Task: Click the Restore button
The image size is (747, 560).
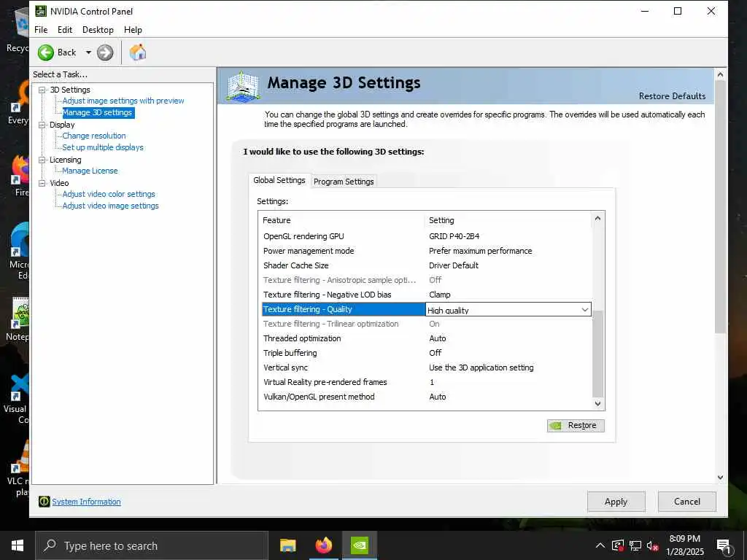Action: coord(576,425)
